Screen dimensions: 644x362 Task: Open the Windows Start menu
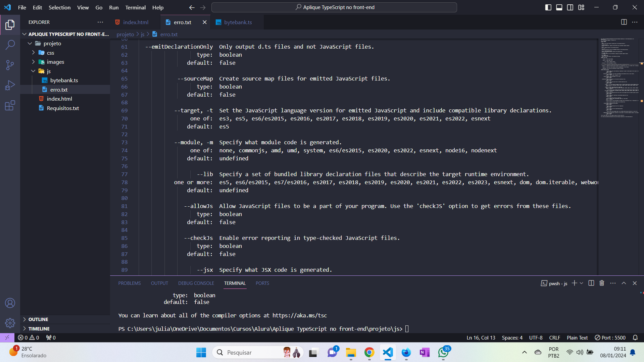[x=201, y=352]
